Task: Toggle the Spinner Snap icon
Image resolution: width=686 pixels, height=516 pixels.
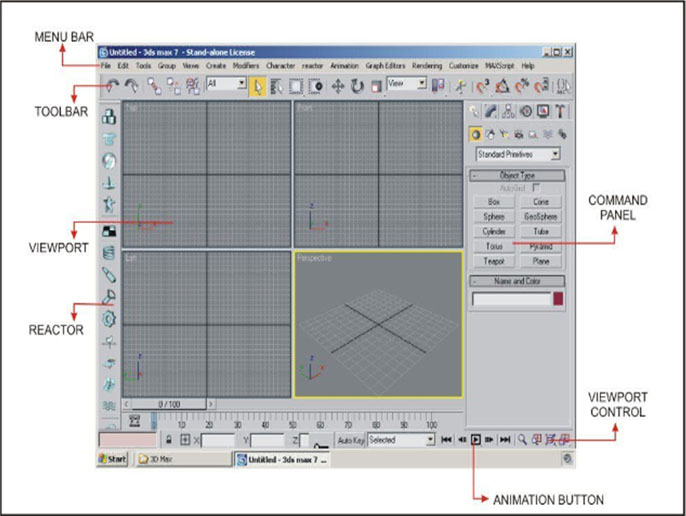Action: pos(542,86)
